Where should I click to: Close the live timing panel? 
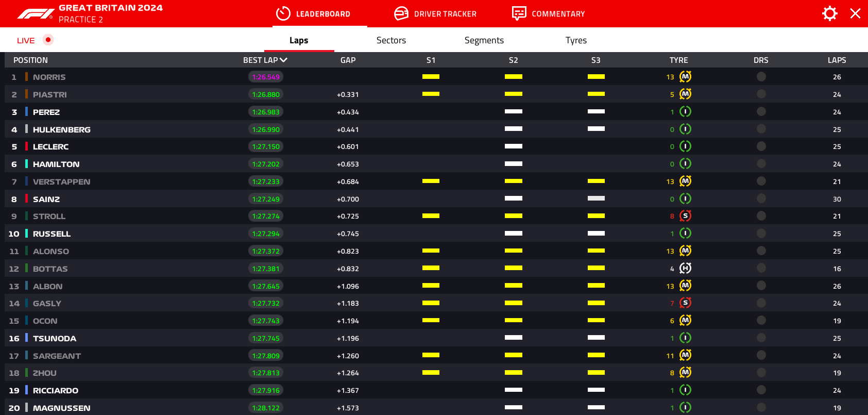click(x=855, y=13)
